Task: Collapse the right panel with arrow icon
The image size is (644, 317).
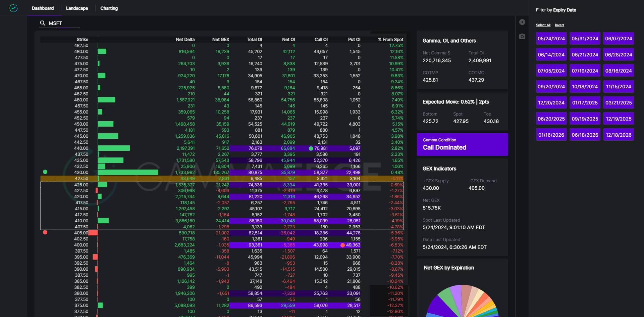Action: tap(522, 22)
